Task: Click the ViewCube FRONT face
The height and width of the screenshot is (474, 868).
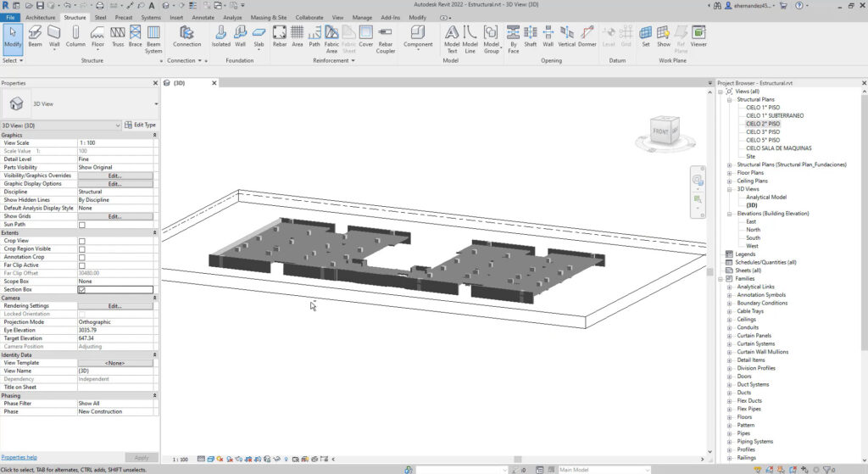Action: [x=660, y=131]
